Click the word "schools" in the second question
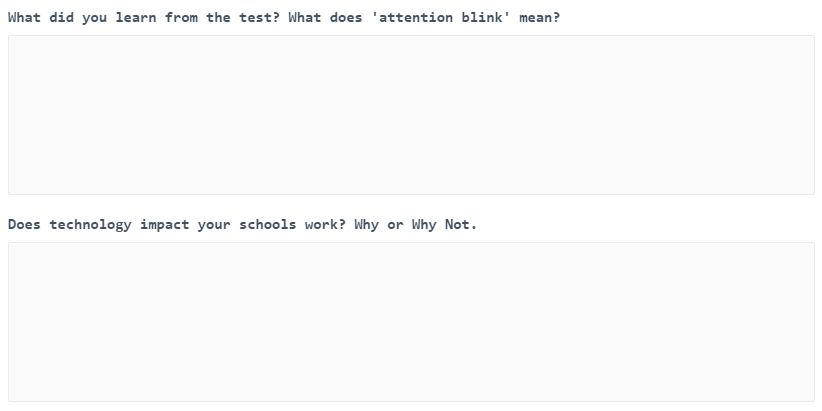This screenshot has height=411, width=822. click(x=267, y=224)
